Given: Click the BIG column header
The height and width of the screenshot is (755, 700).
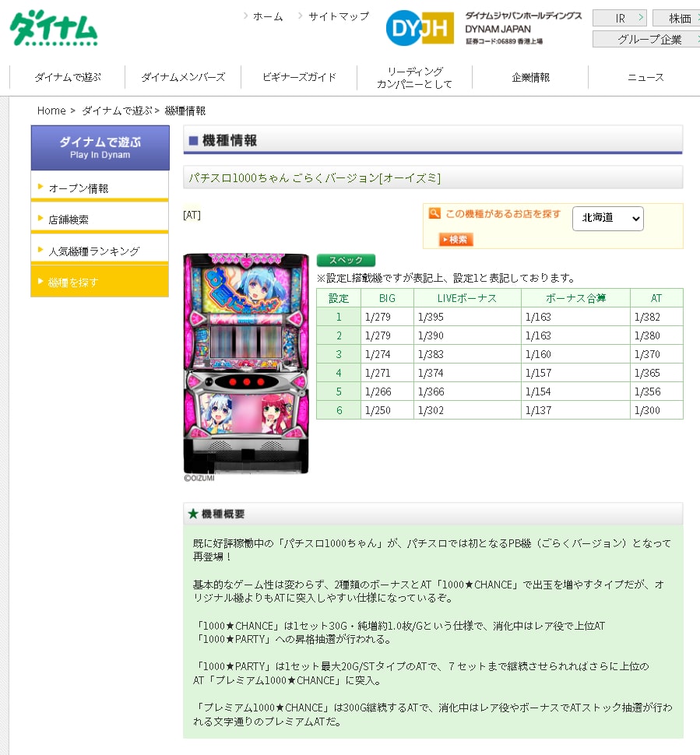Looking at the screenshot, I should click(x=387, y=298).
